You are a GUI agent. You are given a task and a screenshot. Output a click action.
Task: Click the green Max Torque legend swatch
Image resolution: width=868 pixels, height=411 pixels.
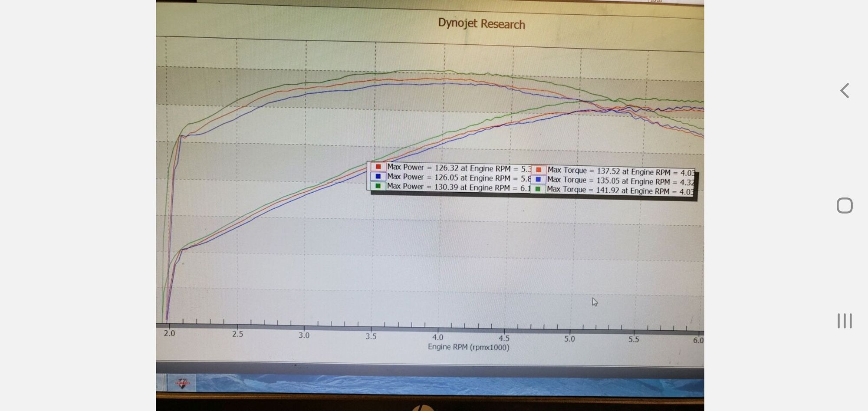538,189
